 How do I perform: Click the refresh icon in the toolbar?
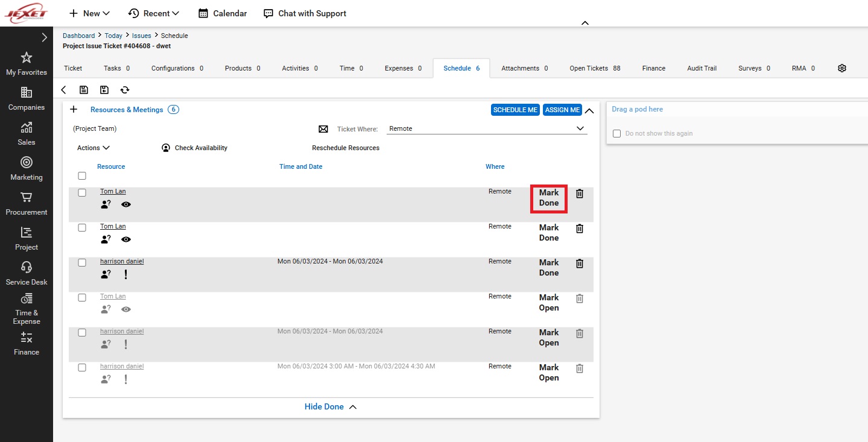click(x=124, y=90)
